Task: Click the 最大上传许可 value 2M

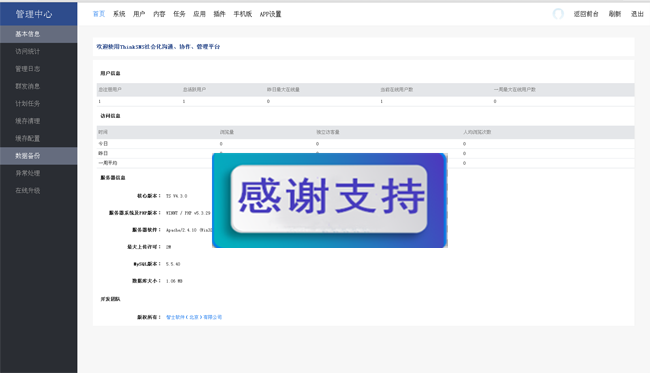Action: coord(168,247)
